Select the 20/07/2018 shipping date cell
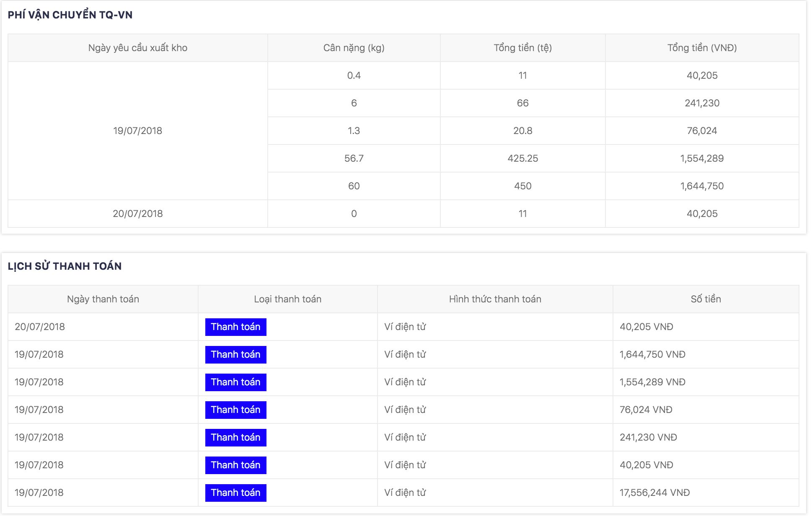812x516 pixels. click(x=138, y=214)
